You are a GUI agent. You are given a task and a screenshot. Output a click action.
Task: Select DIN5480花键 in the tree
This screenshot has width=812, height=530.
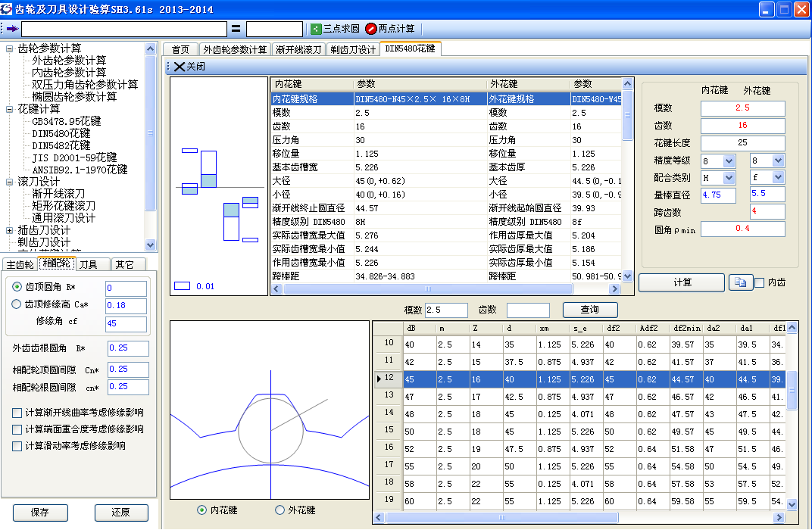pos(61,133)
